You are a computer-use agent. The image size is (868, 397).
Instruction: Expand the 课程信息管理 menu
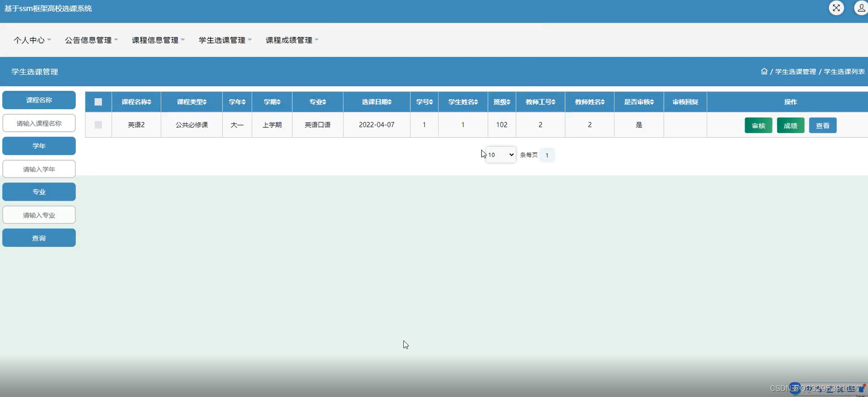(158, 40)
